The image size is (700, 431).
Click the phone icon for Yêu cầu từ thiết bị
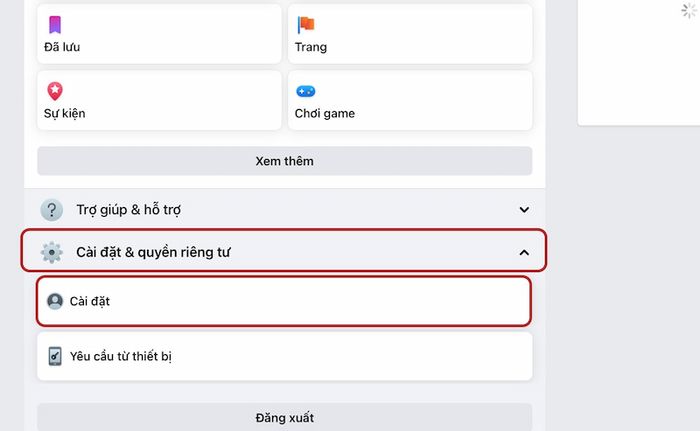pos(55,356)
